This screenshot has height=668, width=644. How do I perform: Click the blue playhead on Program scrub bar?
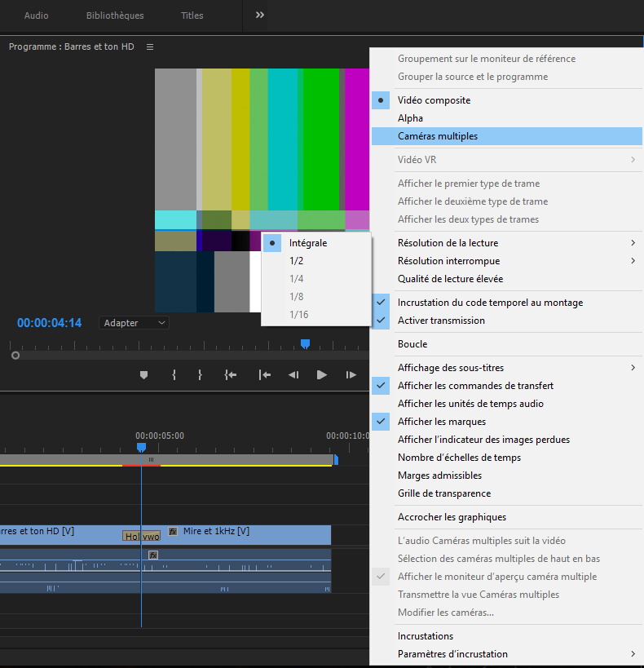click(x=305, y=344)
